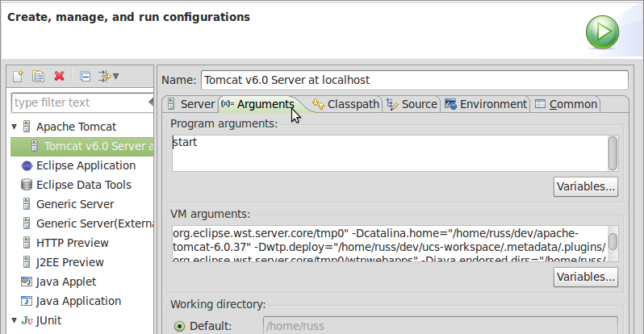Switch to the Common tab
The width and height of the screenshot is (644, 334).
pos(566,104)
